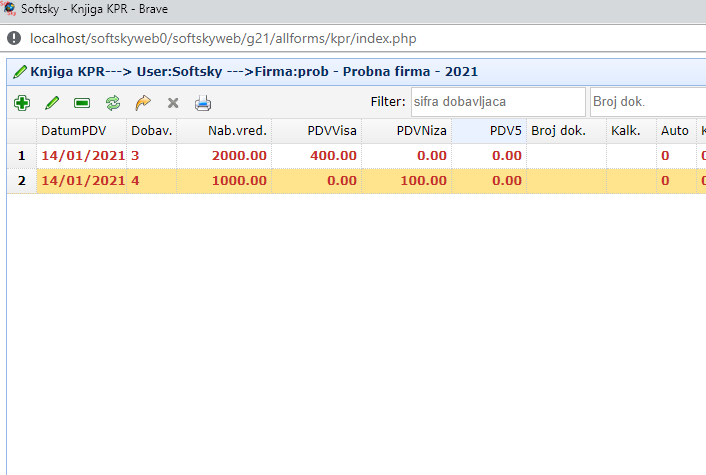Click the gray X cancel icon
The height and width of the screenshot is (475, 706).
(172, 103)
